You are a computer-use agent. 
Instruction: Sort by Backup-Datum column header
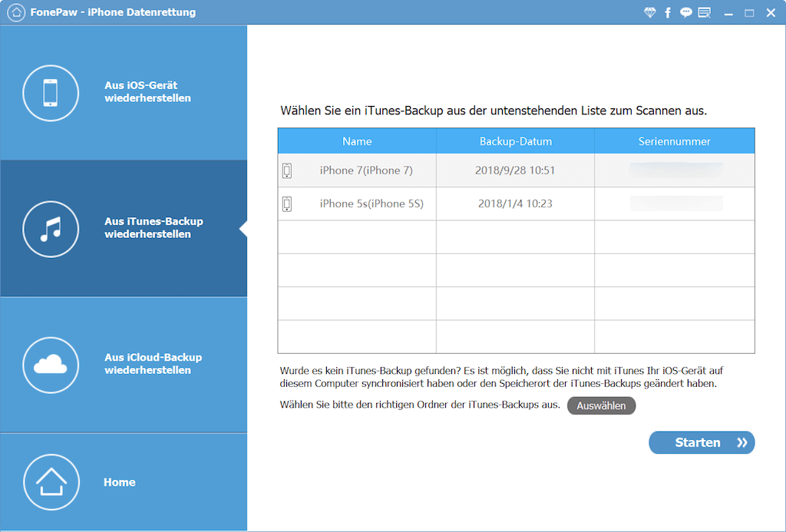[x=515, y=141]
